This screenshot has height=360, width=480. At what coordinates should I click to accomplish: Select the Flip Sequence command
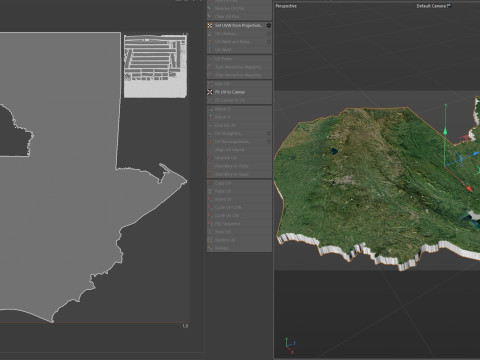click(x=239, y=224)
